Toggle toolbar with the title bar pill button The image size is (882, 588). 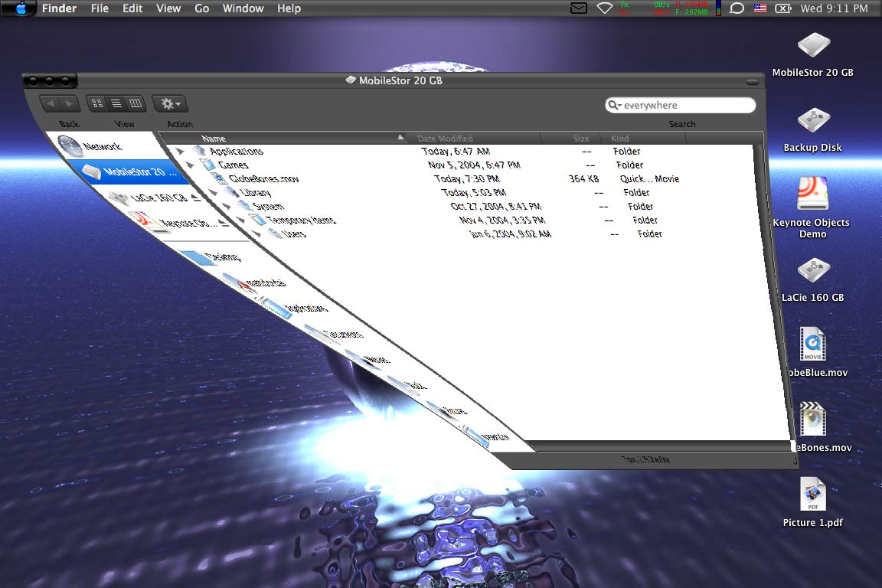tap(753, 81)
